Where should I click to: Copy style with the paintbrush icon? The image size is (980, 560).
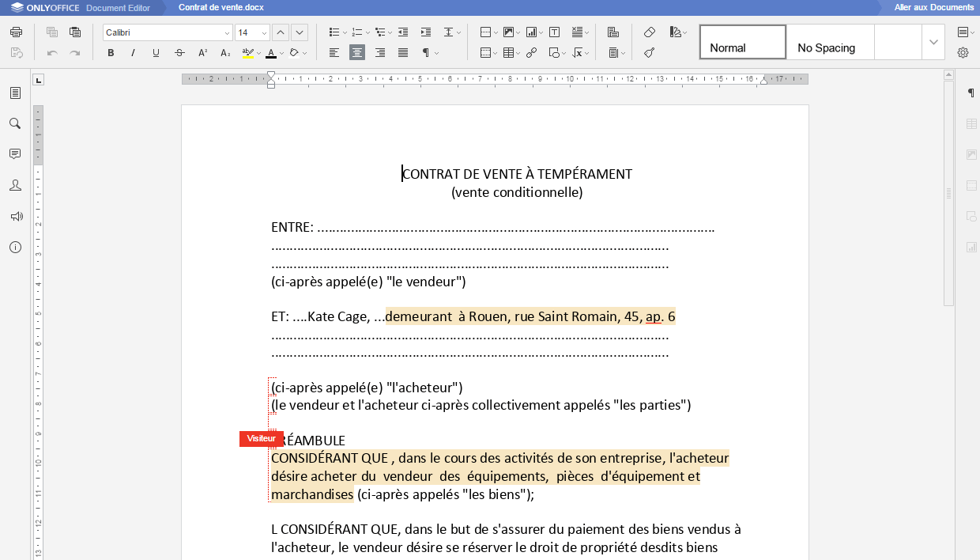click(x=650, y=53)
